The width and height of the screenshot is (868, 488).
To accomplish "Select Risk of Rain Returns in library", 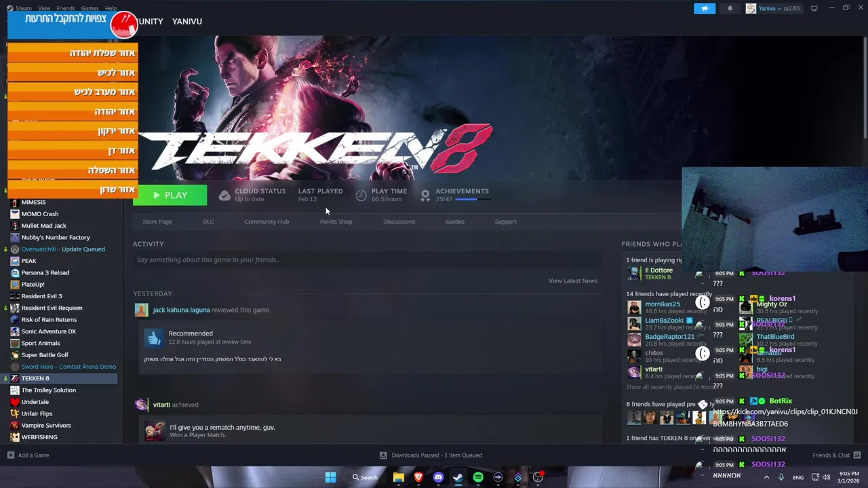I will click(x=49, y=320).
